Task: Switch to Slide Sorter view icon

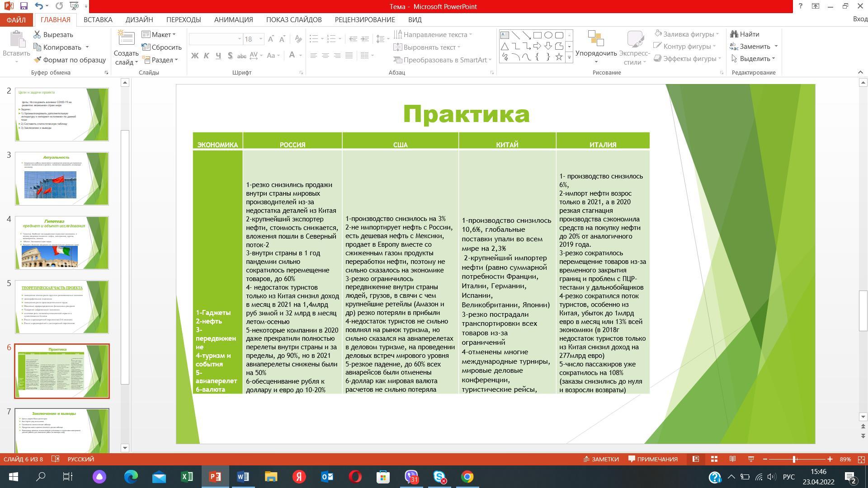Action: click(714, 459)
